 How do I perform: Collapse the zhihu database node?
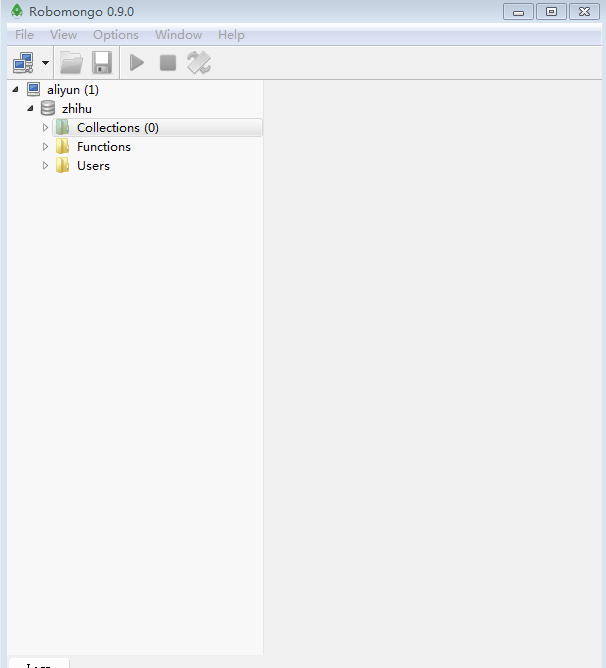(30, 109)
